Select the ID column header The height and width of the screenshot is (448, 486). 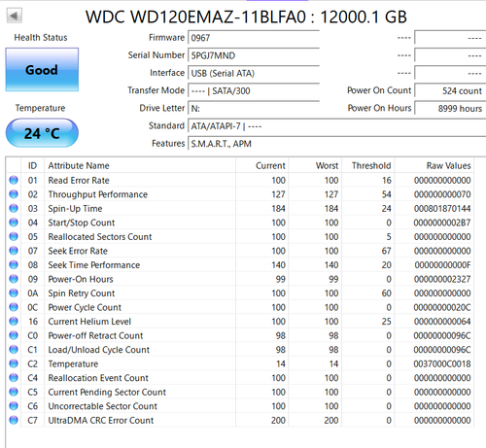pyautogui.click(x=32, y=165)
